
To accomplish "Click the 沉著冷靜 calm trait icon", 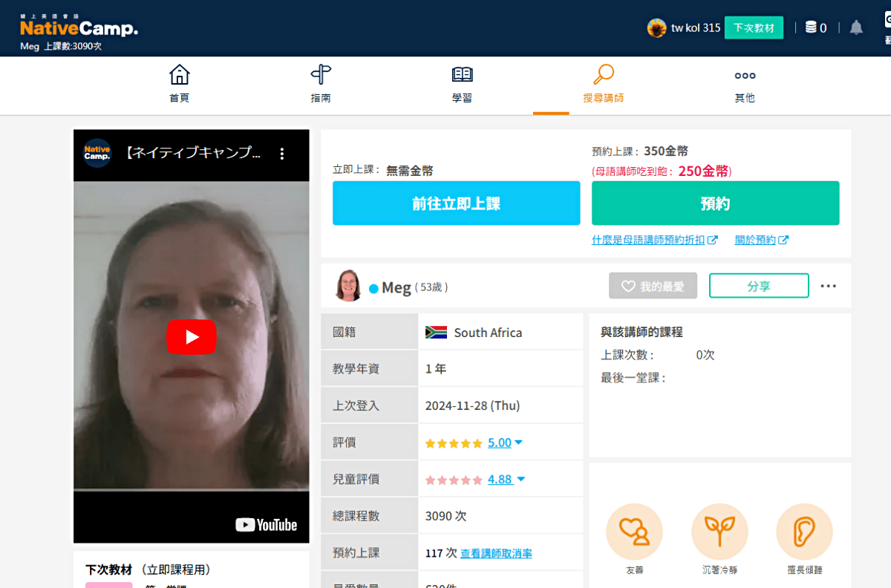I will pos(719,532).
